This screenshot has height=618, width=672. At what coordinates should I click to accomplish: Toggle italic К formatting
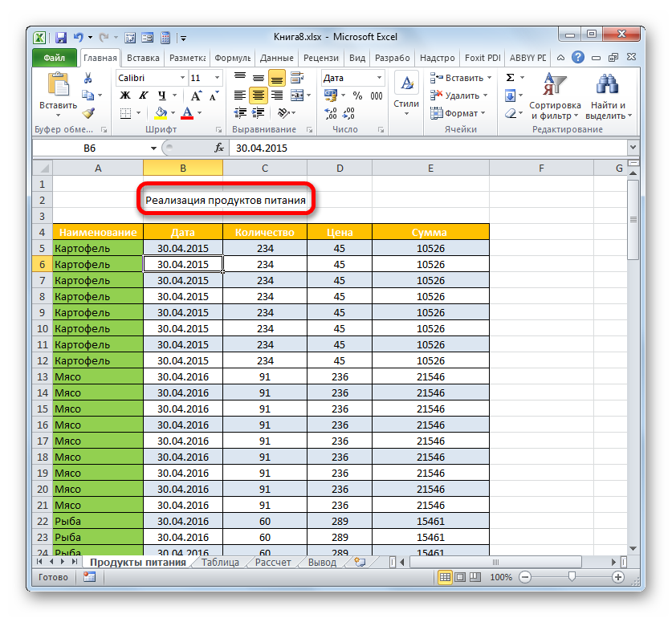141,96
